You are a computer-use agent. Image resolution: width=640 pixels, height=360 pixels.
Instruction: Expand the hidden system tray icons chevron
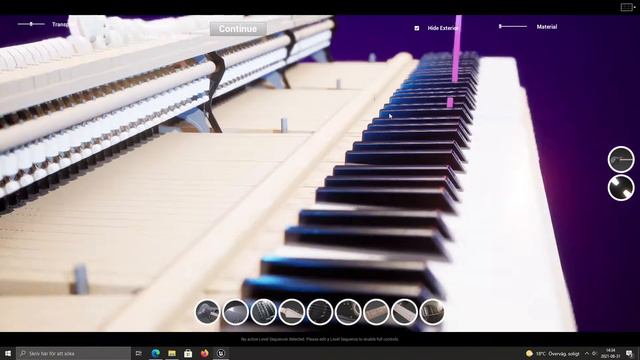(x=587, y=353)
